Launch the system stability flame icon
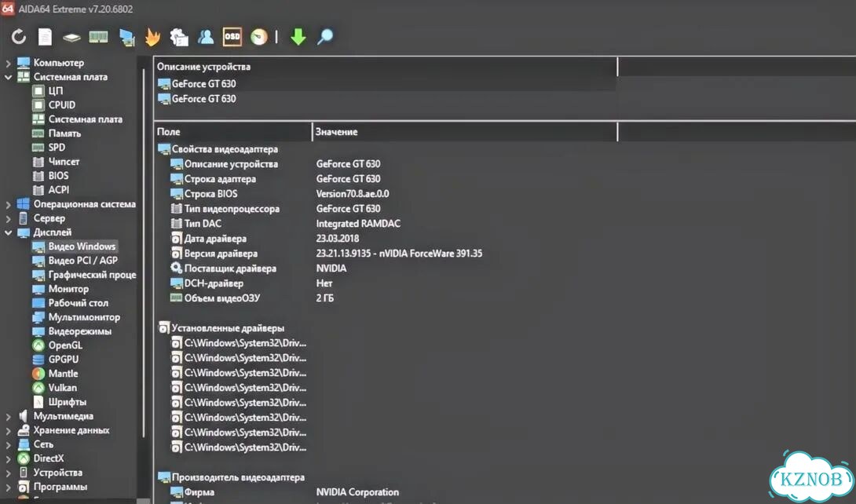 [x=153, y=37]
